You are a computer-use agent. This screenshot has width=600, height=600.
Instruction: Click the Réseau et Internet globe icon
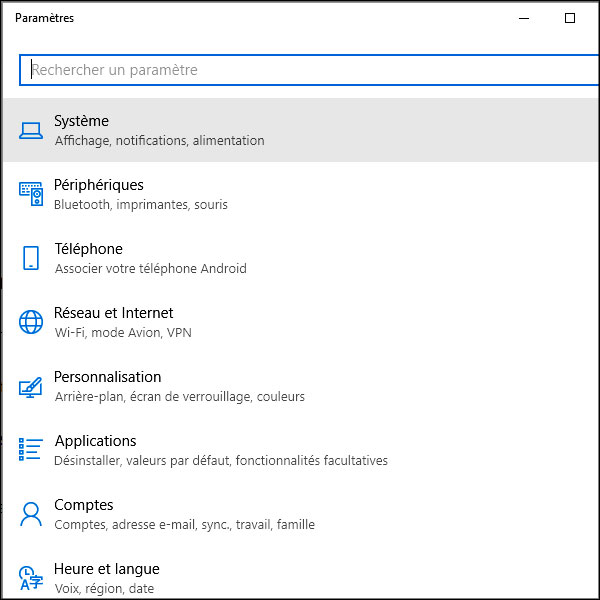tap(31, 322)
